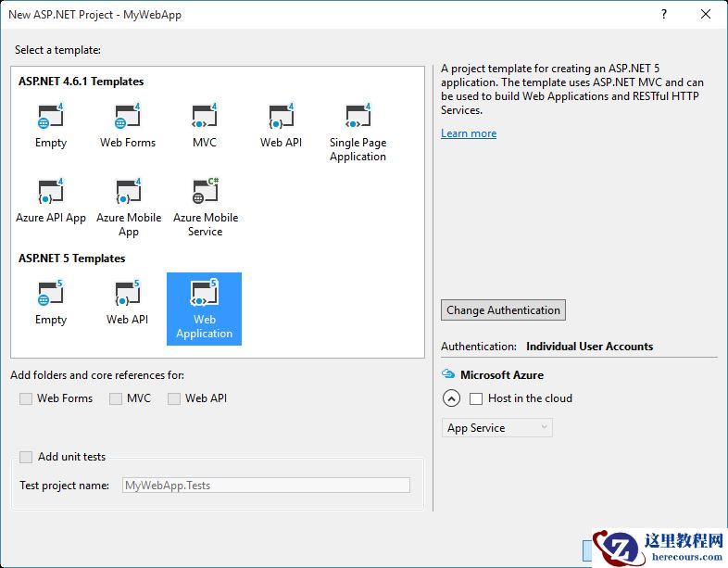
Task: Select the Azure Mobile App template
Action: pyautogui.click(x=129, y=208)
